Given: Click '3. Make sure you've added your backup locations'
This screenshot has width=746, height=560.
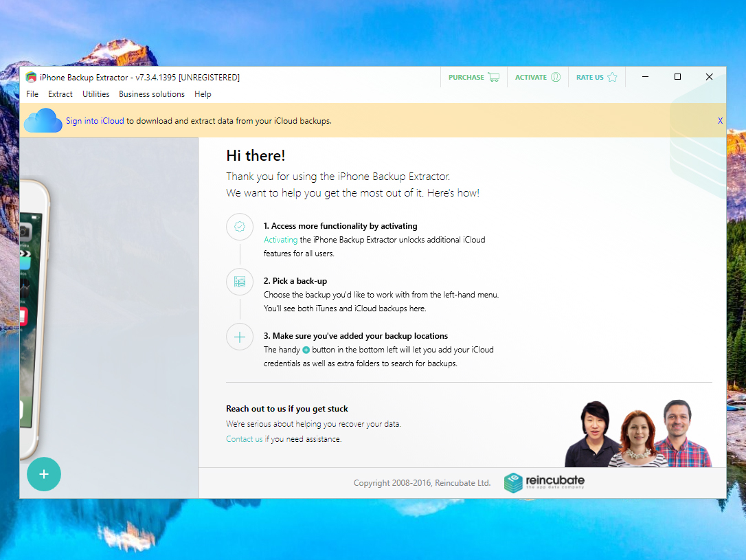Looking at the screenshot, I should [x=356, y=336].
